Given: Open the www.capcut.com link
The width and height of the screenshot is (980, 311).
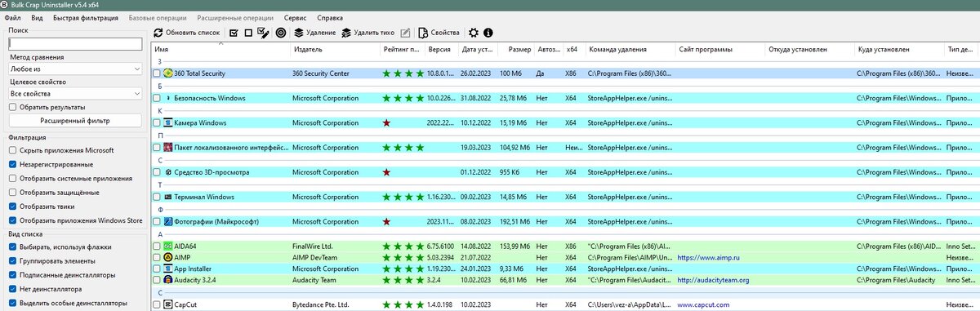Looking at the screenshot, I should (705, 304).
